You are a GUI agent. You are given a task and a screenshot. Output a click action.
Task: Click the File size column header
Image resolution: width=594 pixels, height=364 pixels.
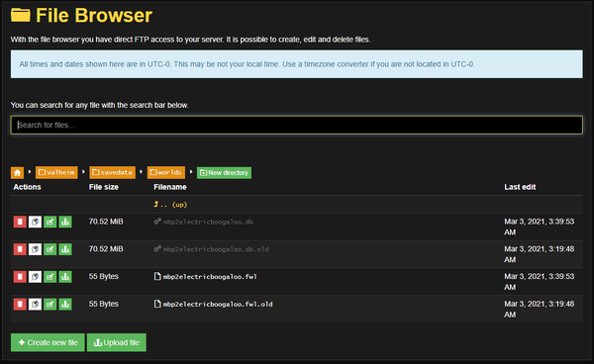[x=103, y=187]
